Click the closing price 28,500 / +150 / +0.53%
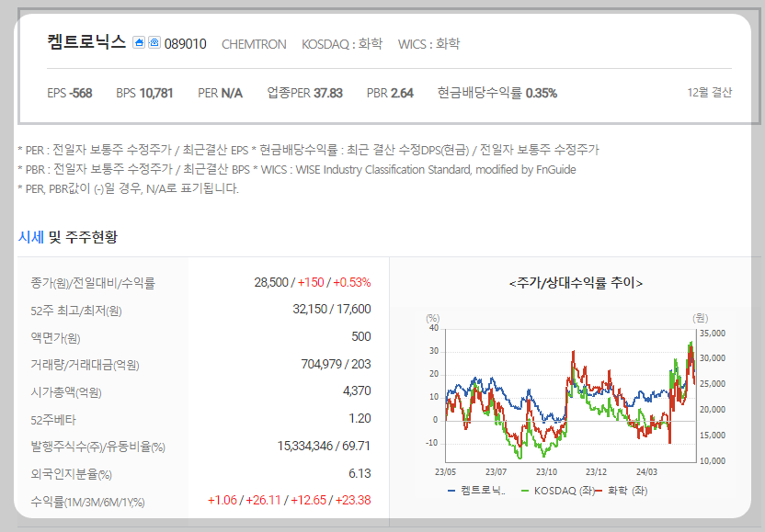Screen dimensions: 765x532 coord(313,282)
